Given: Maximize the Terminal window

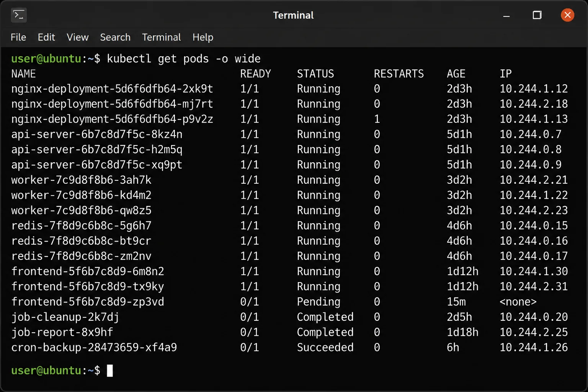Looking at the screenshot, I should click(x=537, y=15).
